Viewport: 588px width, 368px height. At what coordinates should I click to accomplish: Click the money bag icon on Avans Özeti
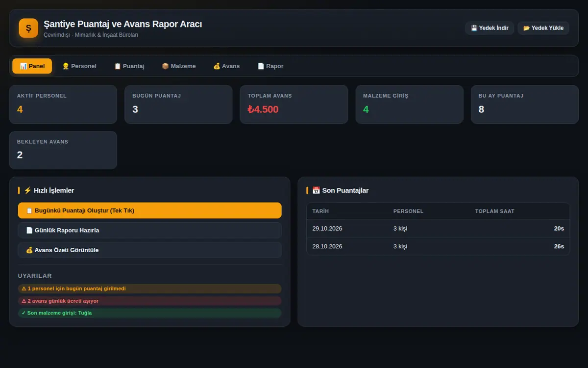click(x=29, y=250)
